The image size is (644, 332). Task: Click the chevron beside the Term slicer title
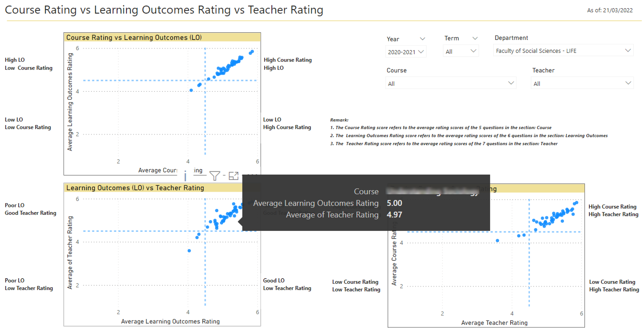click(475, 38)
